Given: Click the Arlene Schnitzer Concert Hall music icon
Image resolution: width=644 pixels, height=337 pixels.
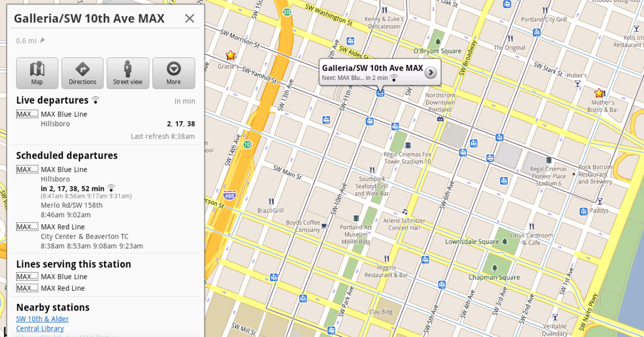Looking at the screenshot, I should click(x=405, y=211).
